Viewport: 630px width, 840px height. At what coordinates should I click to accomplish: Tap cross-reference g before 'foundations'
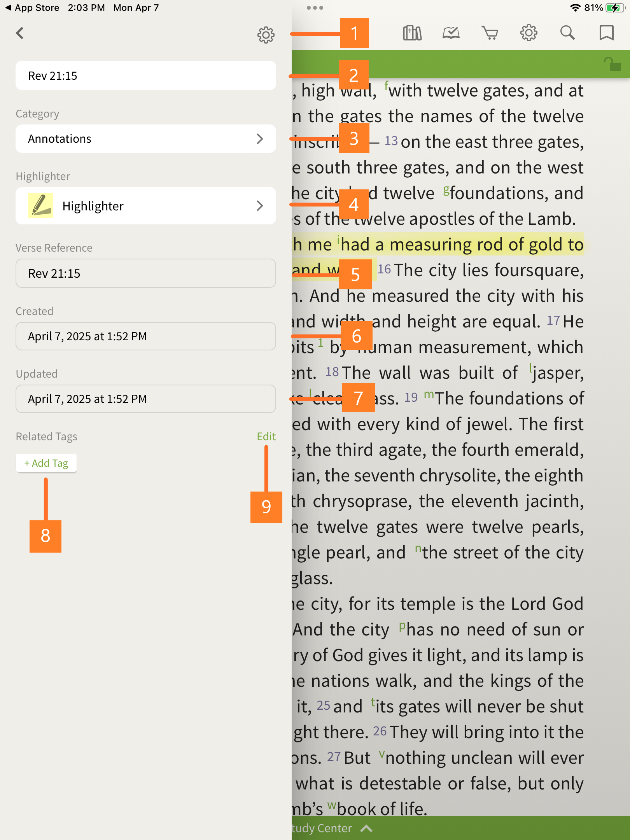[x=446, y=189]
